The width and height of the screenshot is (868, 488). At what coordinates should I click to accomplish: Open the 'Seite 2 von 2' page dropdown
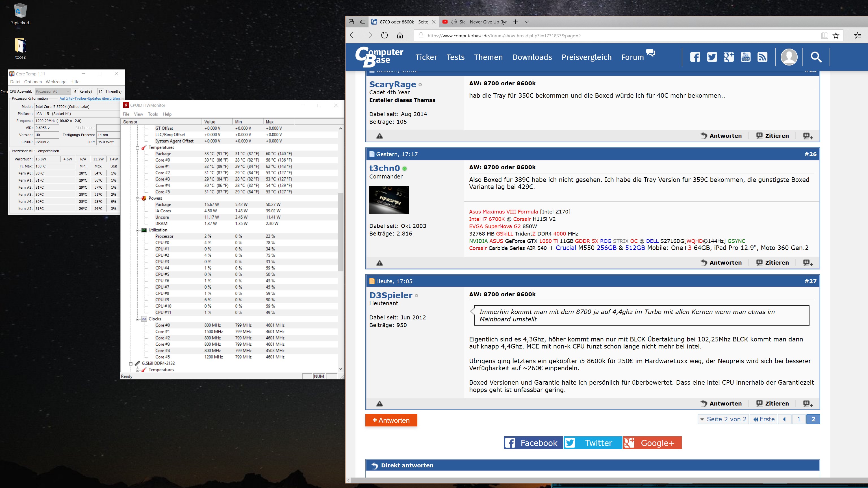tap(723, 419)
